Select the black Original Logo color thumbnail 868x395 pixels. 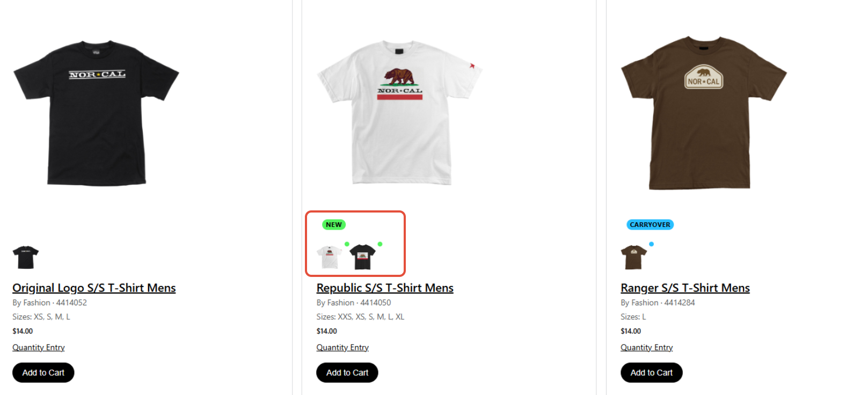tap(26, 257)
